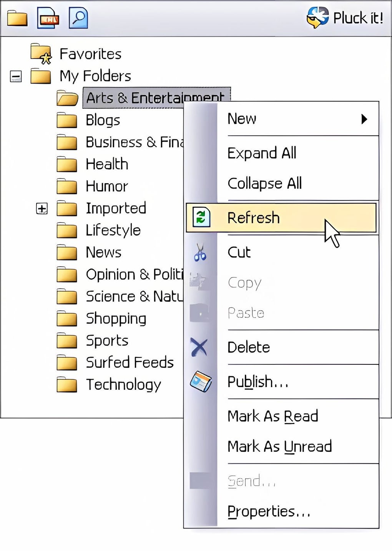Open the New submenu arrow

click(x=364, y=119)
